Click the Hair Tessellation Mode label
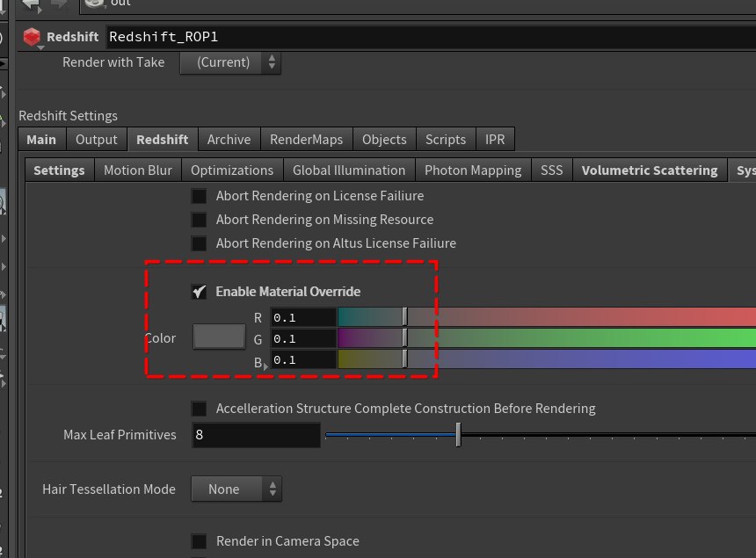This screenshot has height=558, width=756. pos(109,489)
